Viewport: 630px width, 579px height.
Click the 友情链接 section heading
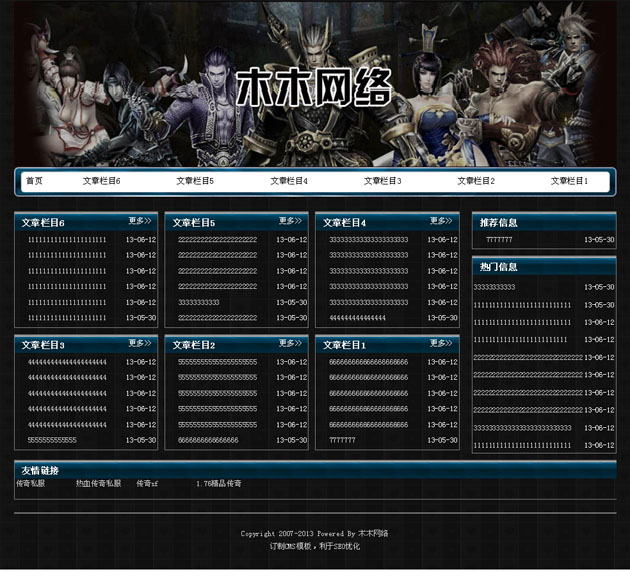point(40,471)
